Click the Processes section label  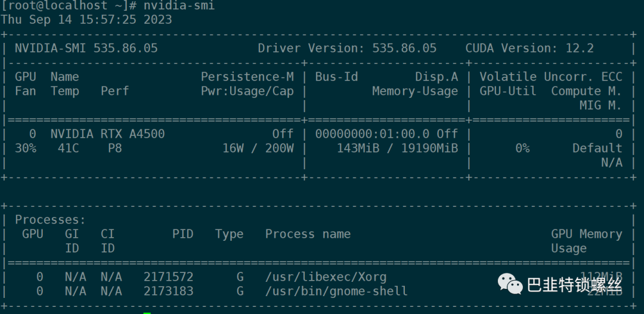pyautogui.click(x=50, y=220)
